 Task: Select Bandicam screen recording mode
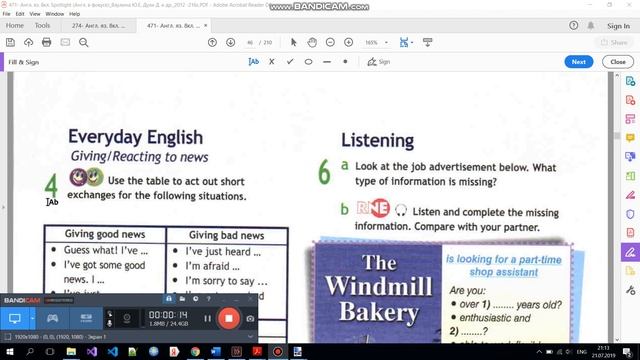pyautogui.click(x=15, y=318)
